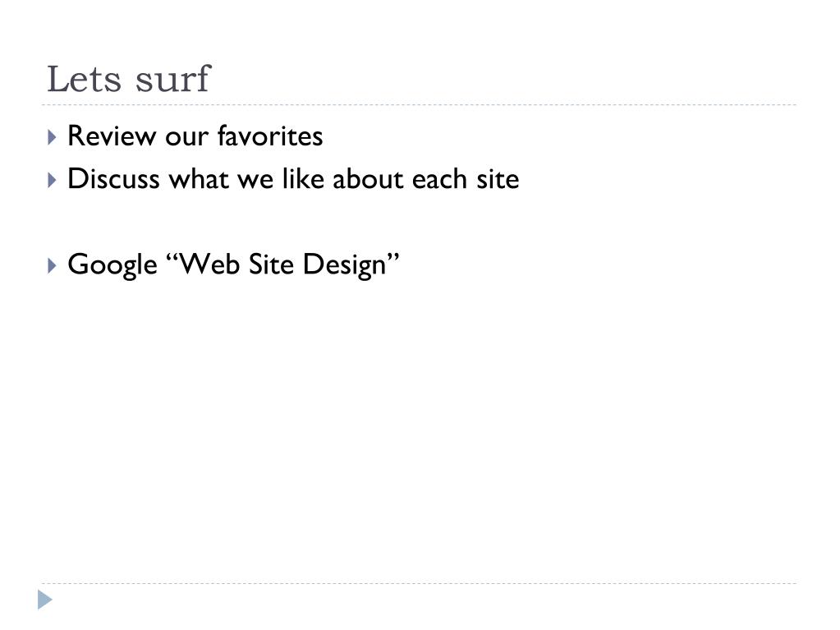Click the word favorites in first bullet

[x=270, y=136]
